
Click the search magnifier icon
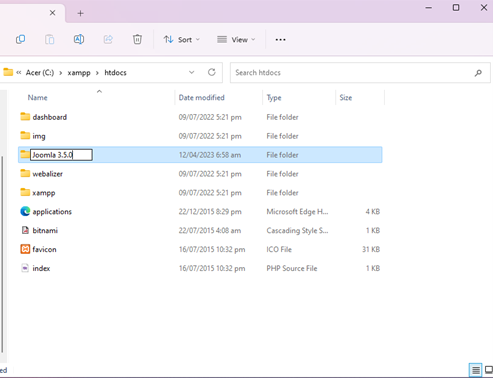[478, 73]
